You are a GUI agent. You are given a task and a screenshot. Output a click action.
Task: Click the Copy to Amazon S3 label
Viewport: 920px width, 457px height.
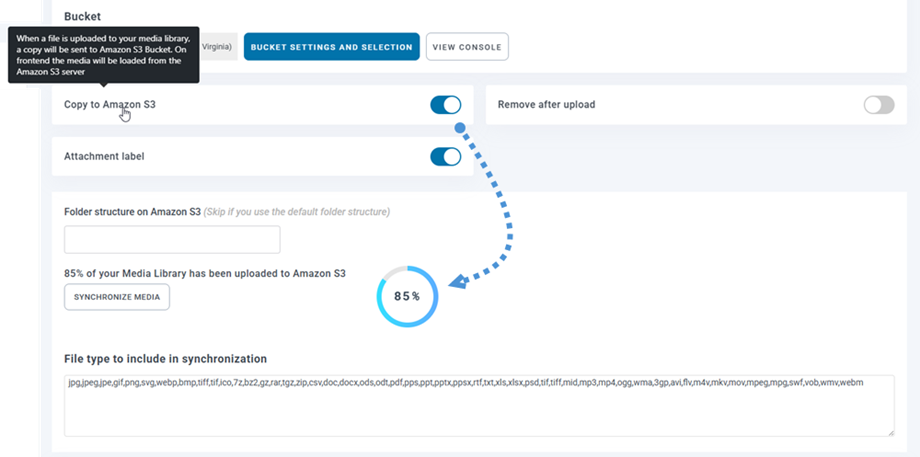click(103, 104)
